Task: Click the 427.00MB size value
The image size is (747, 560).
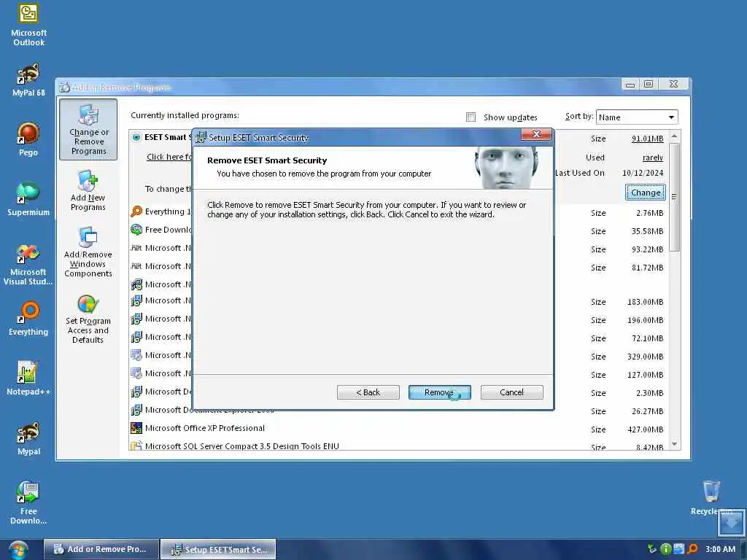Action: (x=645, y=429)
